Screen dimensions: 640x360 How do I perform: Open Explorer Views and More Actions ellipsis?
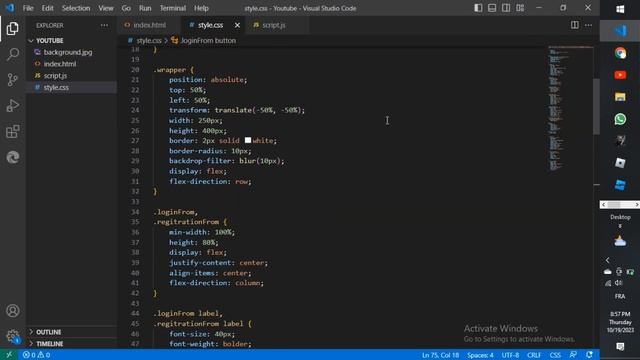[x=104, y=25]
